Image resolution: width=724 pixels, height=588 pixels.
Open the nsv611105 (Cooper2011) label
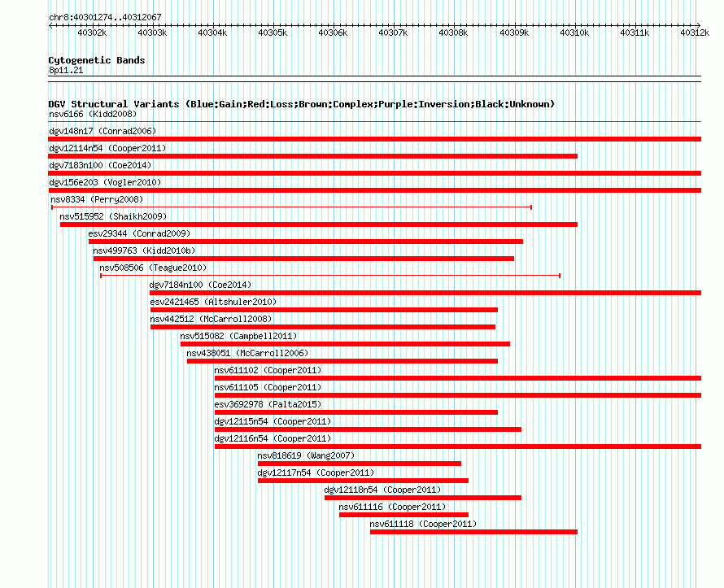click(x=268, y=387)
